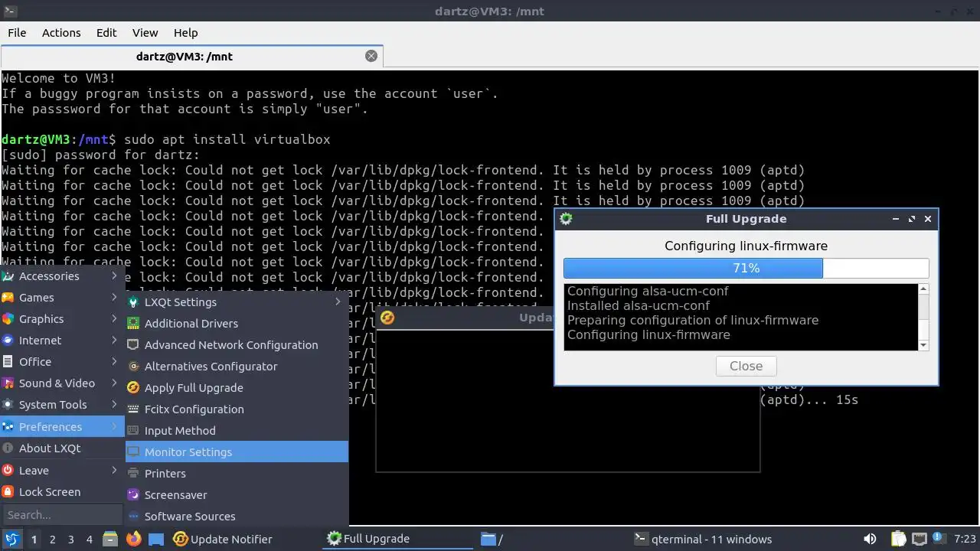Screen dimensions: 980x551
Task: Click the 7:23 panel clock
Action: click(965, 539)
